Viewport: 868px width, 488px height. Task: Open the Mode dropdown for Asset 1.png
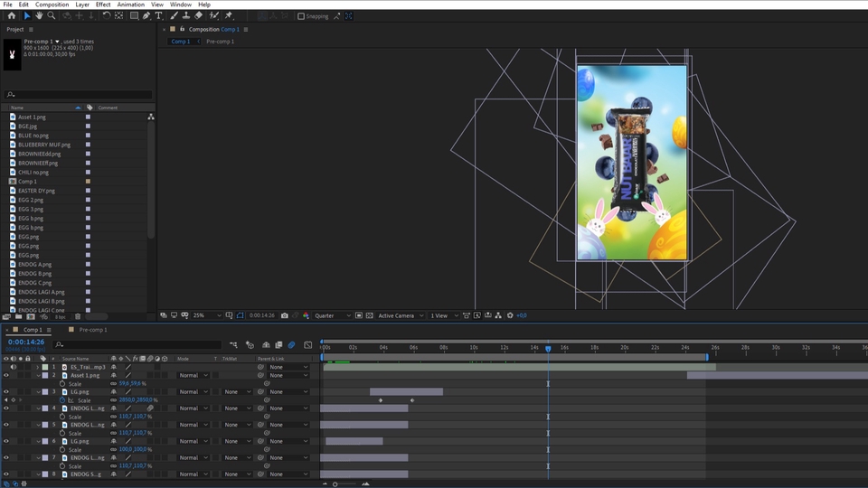193,375
